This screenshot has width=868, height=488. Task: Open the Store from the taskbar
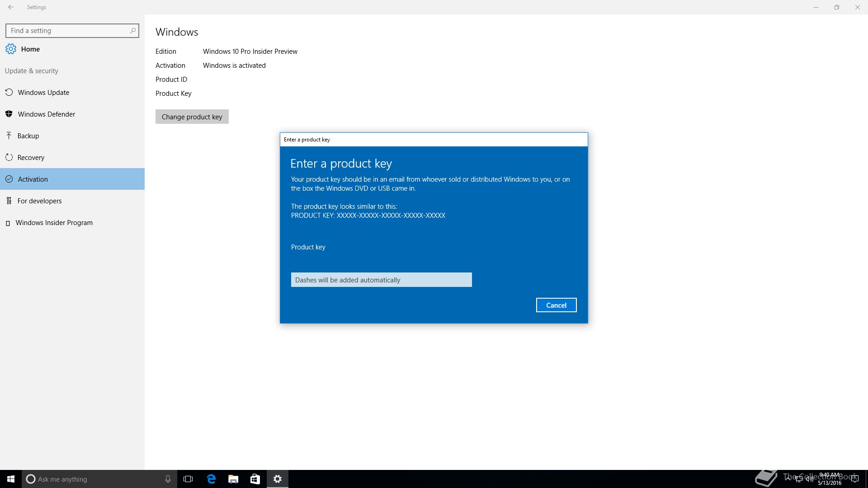[x=255, y=479]
